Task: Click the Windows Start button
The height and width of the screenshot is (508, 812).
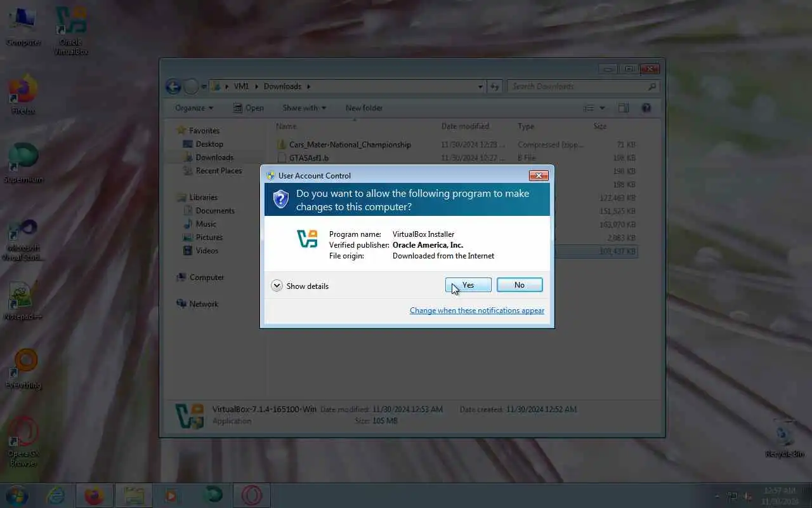Action: 16,495
